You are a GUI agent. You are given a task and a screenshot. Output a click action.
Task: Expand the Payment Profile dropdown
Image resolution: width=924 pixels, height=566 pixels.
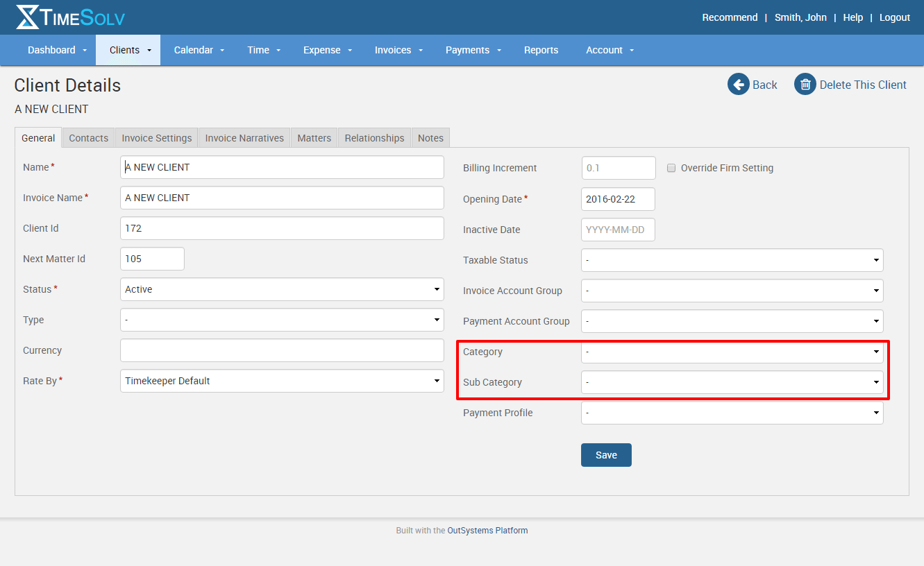click(732, 413)
